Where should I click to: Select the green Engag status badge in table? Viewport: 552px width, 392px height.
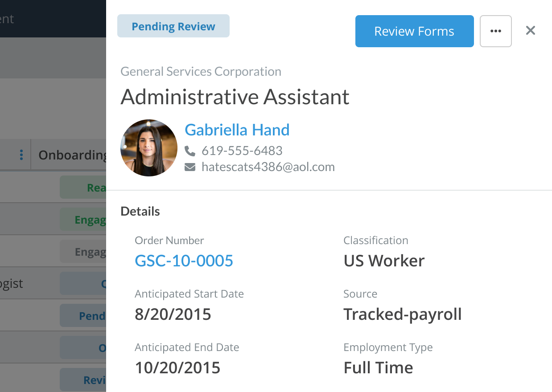(83, 220)
